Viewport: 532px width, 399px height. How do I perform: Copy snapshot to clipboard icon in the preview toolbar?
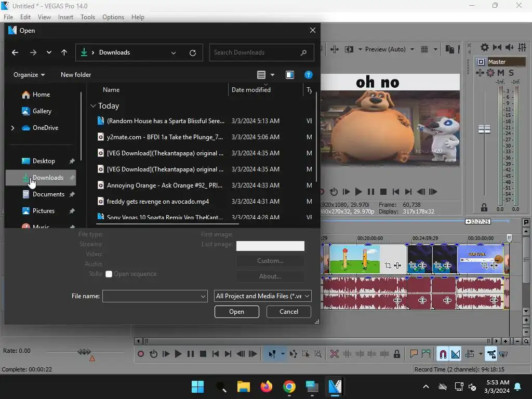(449, 49)
